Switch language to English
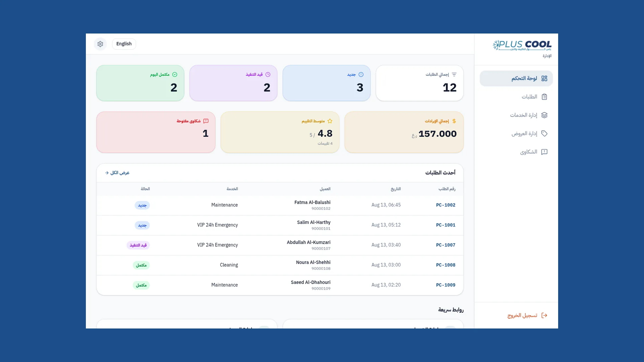Image resolution: width=644 pixels, height=362 pixels. (x=124, y=44)
